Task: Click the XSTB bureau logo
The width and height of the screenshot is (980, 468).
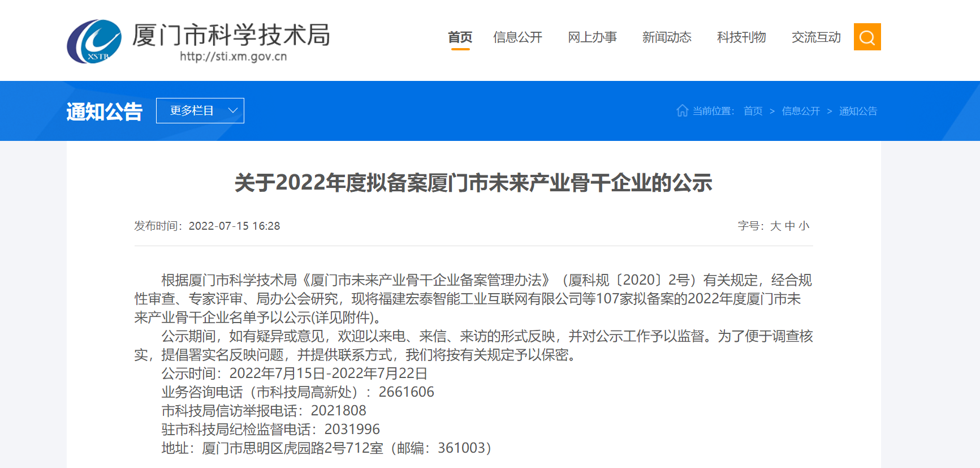Action: pos(94,42)
